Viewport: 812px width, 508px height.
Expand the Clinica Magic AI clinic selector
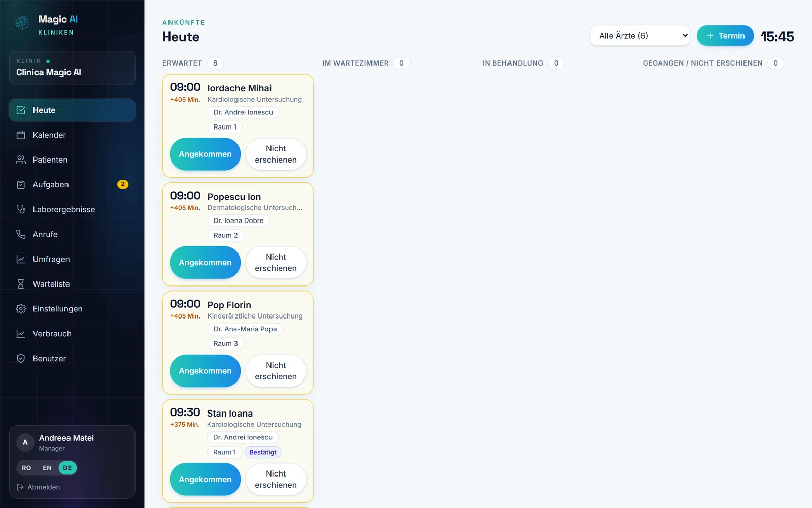(72, 68)
